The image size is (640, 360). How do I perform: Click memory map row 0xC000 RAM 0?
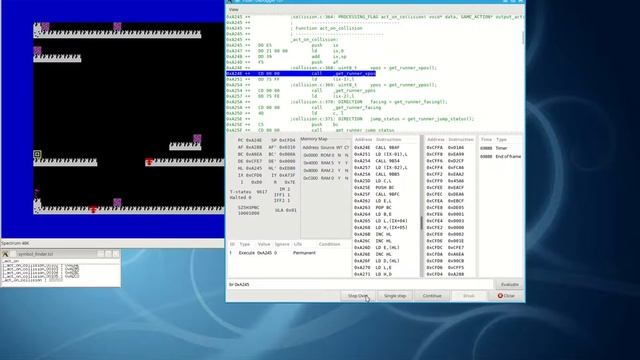click(x=325, y=178)
